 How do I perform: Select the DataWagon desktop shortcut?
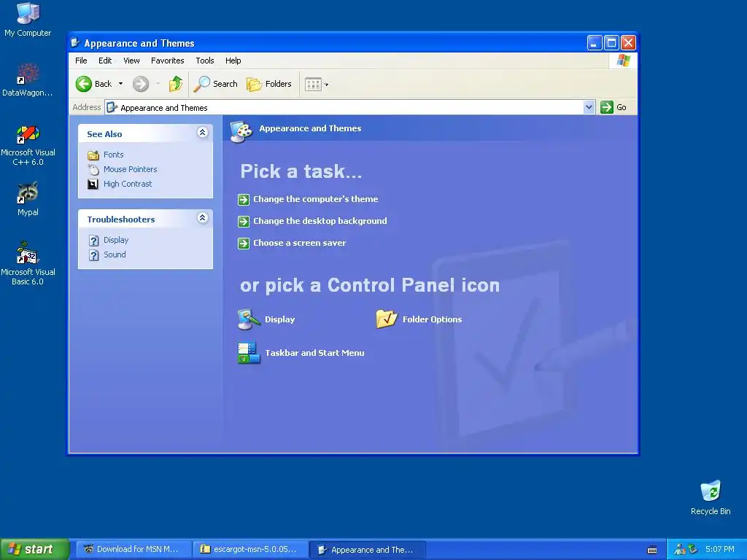(x=28, y=79)
